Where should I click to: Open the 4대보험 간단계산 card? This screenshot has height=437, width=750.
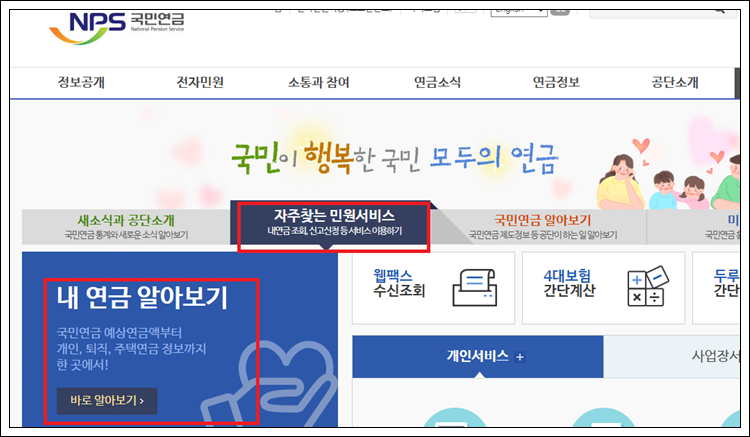pos(603,288)
